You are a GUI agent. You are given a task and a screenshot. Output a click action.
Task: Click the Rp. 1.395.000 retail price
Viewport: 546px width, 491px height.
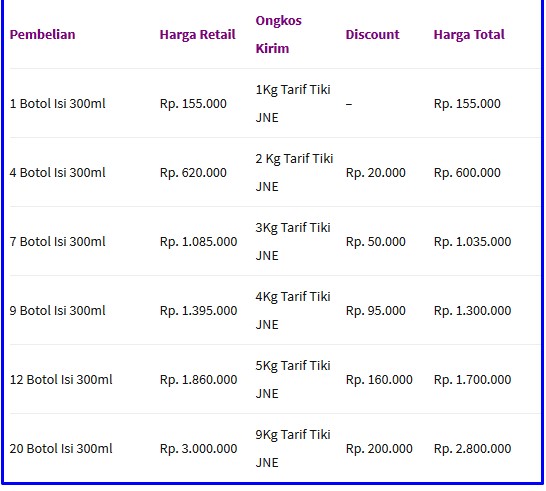(x=198, y=310)
